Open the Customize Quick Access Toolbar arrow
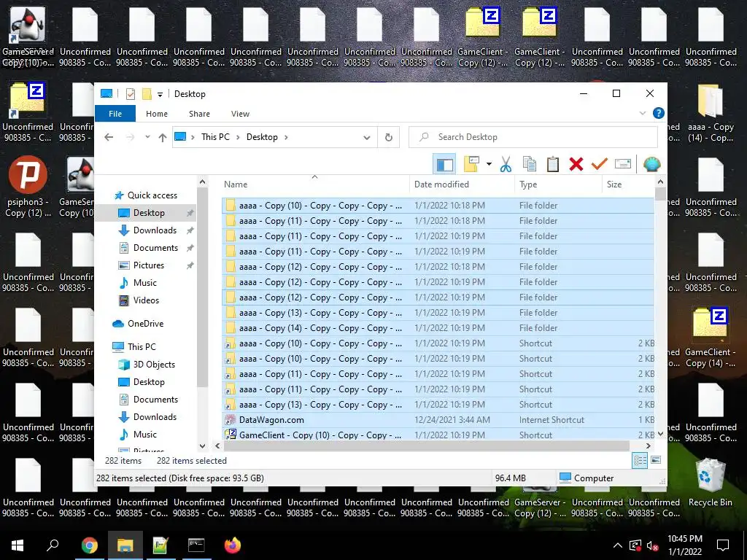 point(160,94)
